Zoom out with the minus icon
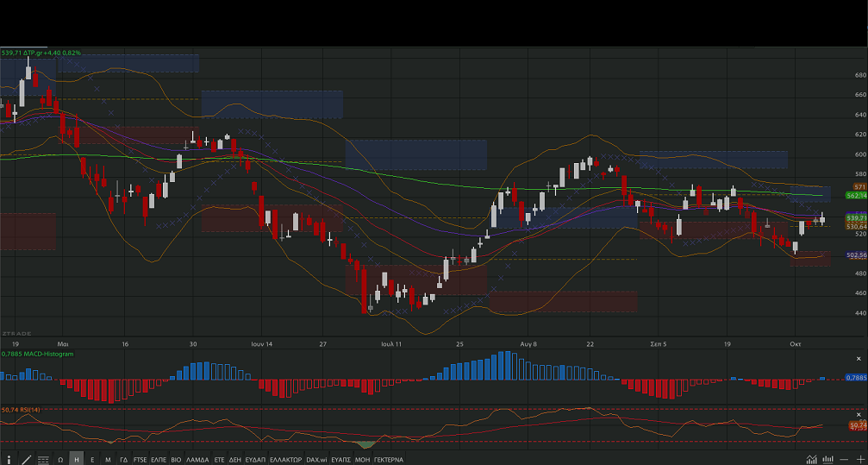Screen dimensions: 868x465 844,460
